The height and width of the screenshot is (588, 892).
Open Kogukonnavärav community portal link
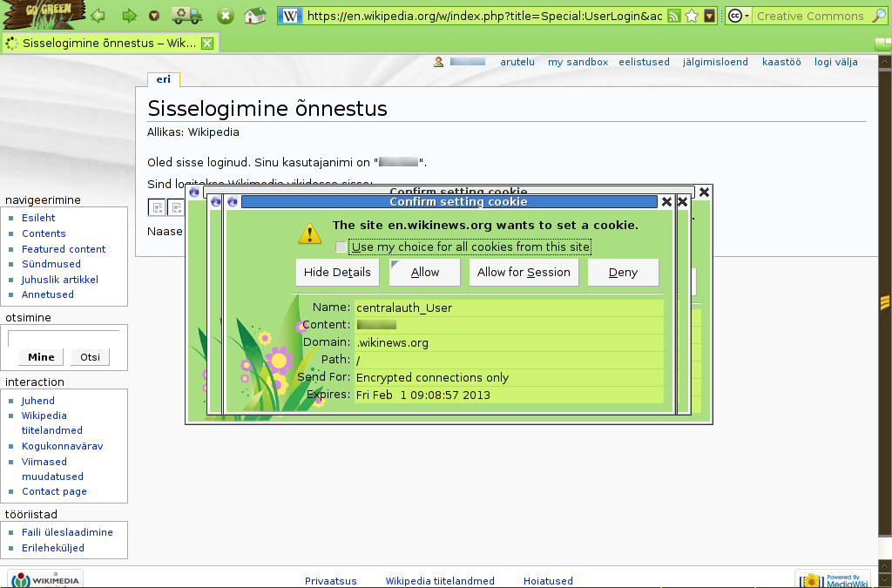63,446
